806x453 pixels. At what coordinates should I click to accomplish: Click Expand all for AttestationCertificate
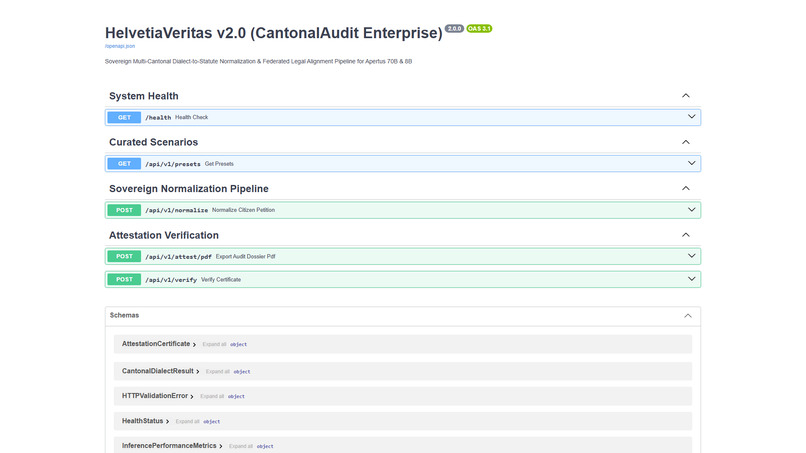(214, 345)
